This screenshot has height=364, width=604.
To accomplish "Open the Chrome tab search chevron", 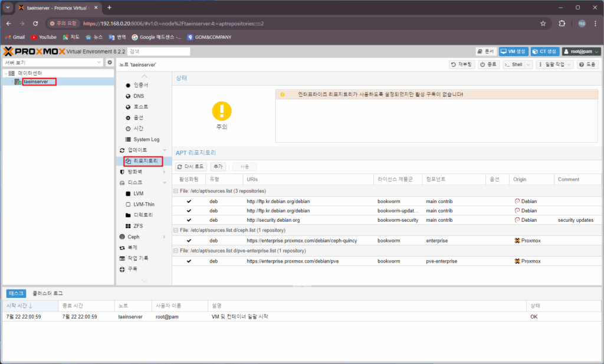I will [x=8, y=7].
